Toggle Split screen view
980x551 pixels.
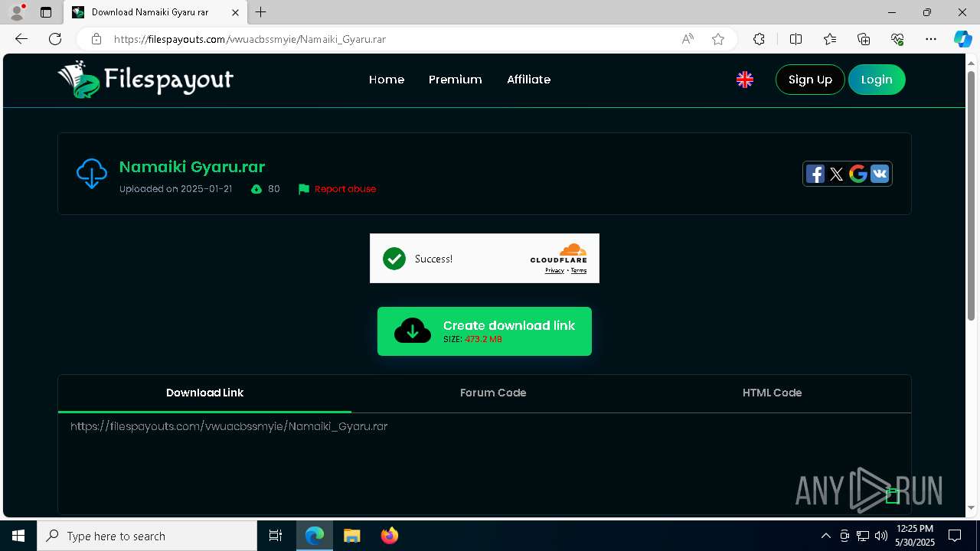(x=795, y=39)
